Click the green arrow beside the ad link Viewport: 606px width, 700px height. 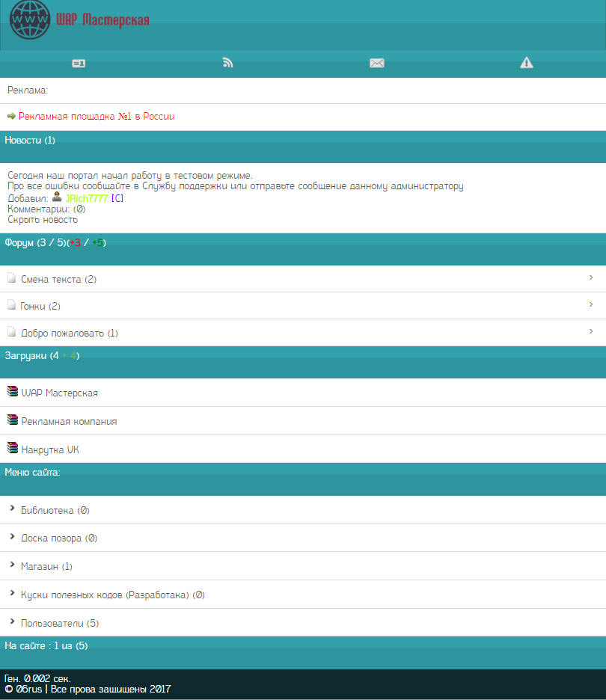pyautogui.click(x=11, y=117)
